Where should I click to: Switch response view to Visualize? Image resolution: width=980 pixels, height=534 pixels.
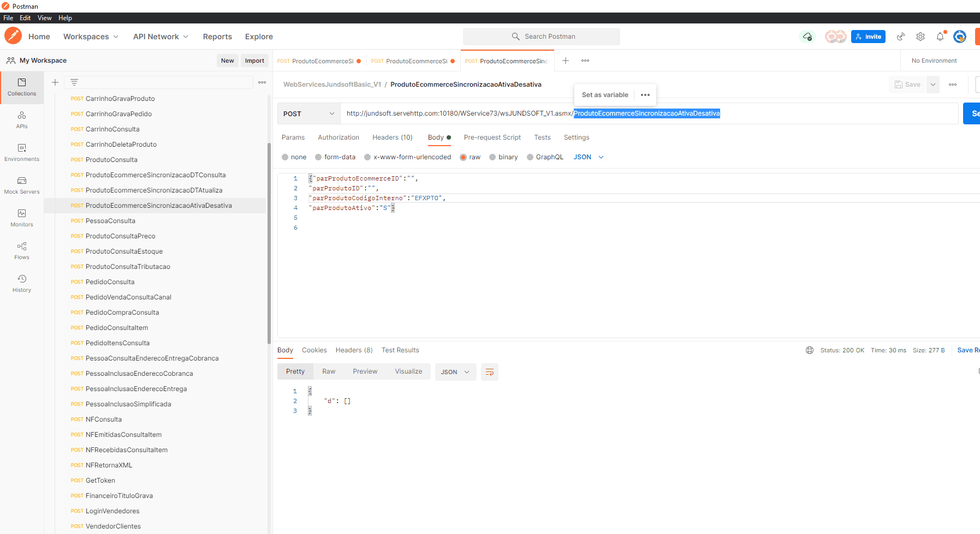(408, 371)
